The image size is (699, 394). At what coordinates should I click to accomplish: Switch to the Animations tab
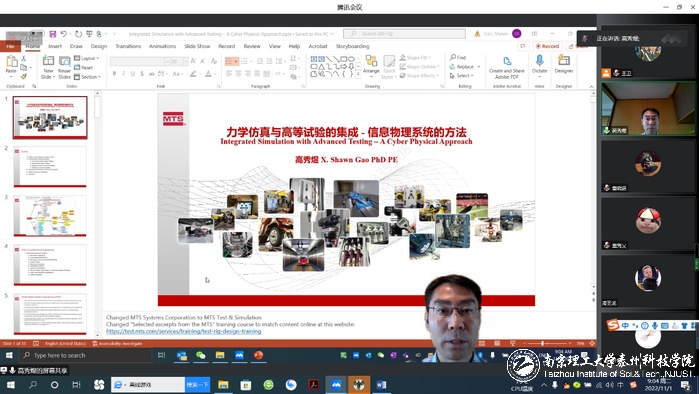pyautogui.click(x=162, y=46)
